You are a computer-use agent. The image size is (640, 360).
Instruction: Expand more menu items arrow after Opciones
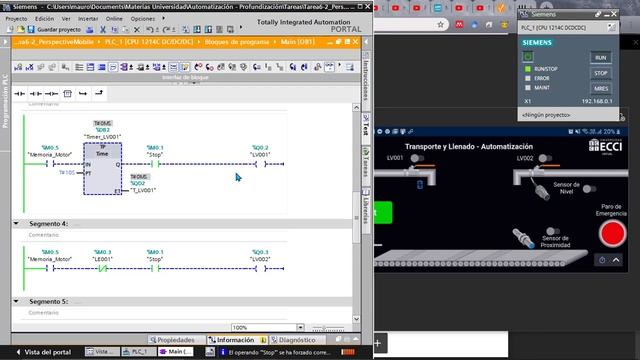tap(163, 18)
